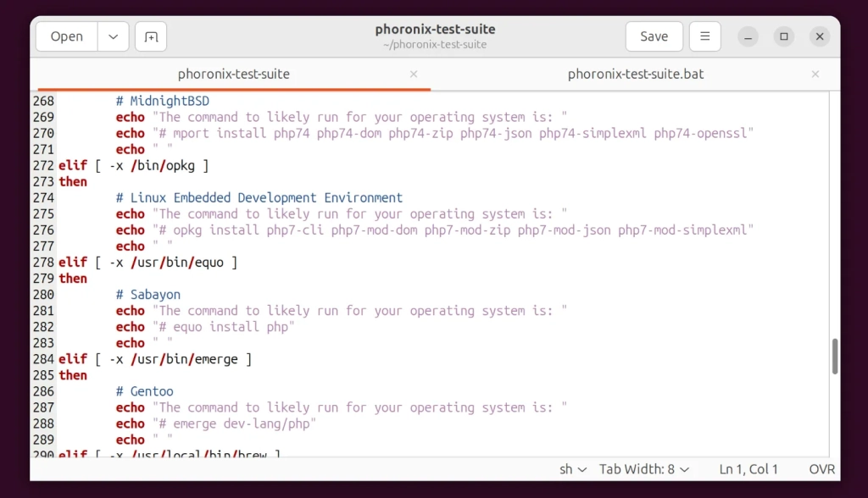Screen dimensions: 868x498
Task: Toggle the OVR overwrite mode indicator
Action: click(x=822, y=469)
